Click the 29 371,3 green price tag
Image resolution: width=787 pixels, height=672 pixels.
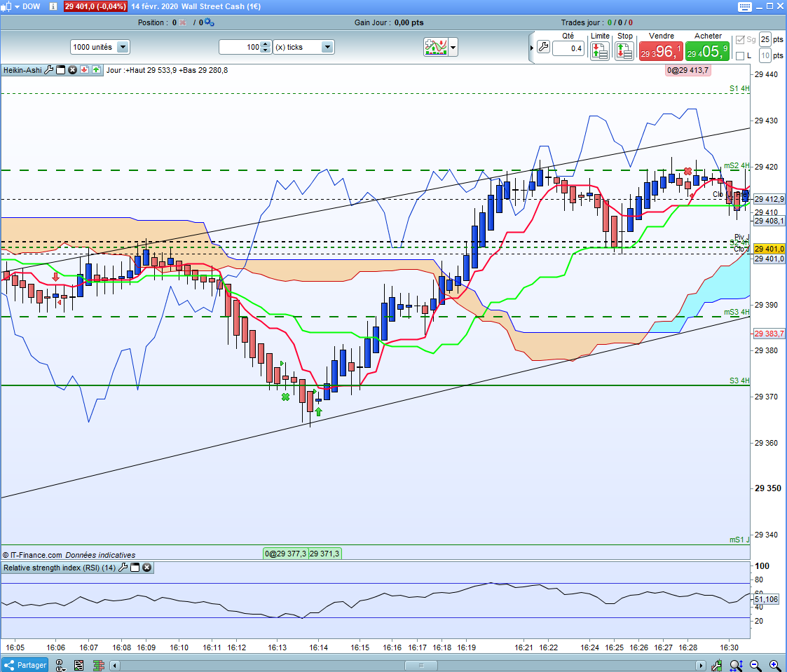click(x=324, y=554)
